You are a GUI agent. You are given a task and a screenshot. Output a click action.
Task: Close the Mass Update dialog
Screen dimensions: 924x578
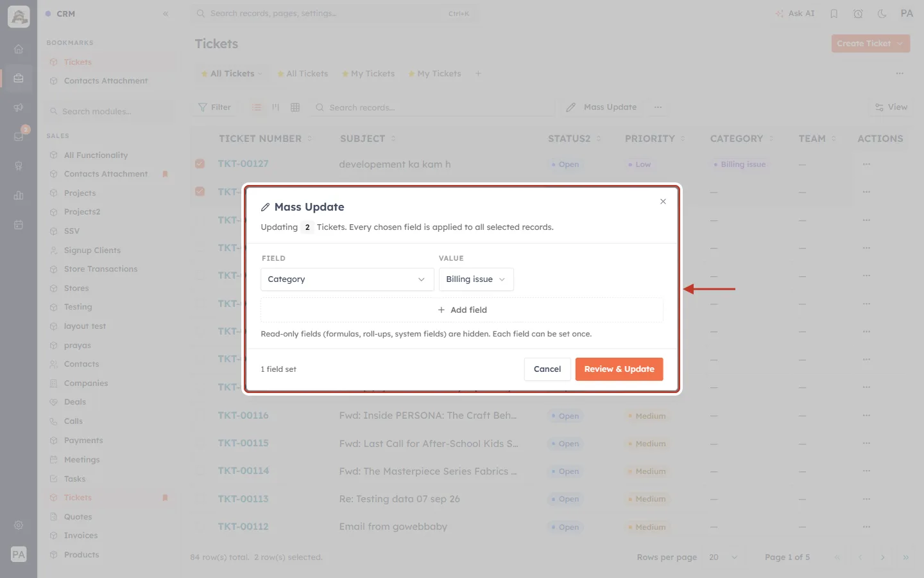pyautogui.click(x=663, y=202)
